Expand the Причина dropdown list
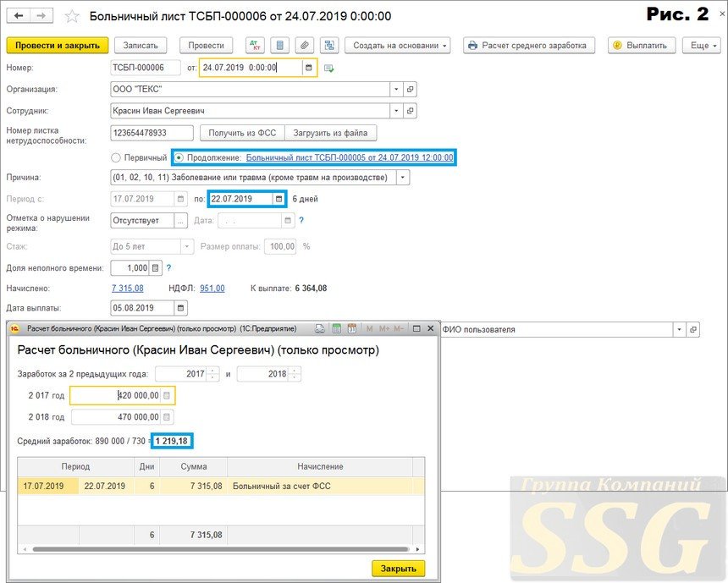This screenshot has height=583, width=728. click(402, 178)
